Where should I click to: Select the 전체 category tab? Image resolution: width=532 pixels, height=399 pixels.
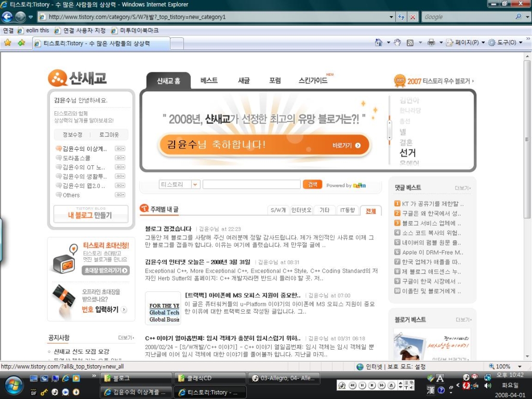(x=370, y=211)
